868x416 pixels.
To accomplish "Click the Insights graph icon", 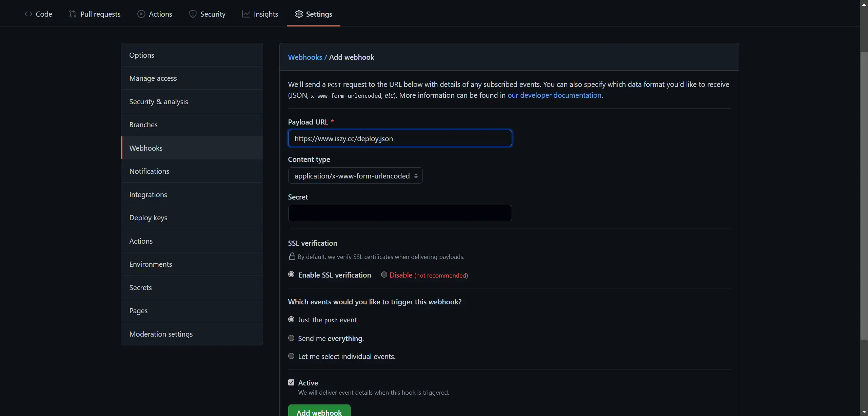I will point(246,14).
